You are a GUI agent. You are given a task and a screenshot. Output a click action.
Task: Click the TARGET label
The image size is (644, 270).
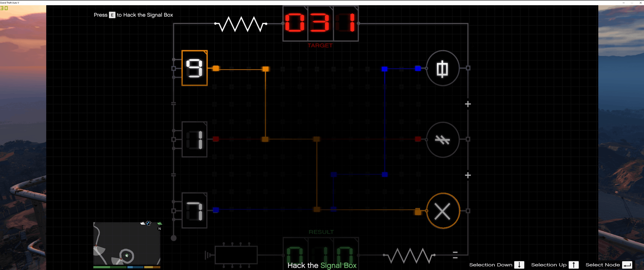(x=320, y=46)
